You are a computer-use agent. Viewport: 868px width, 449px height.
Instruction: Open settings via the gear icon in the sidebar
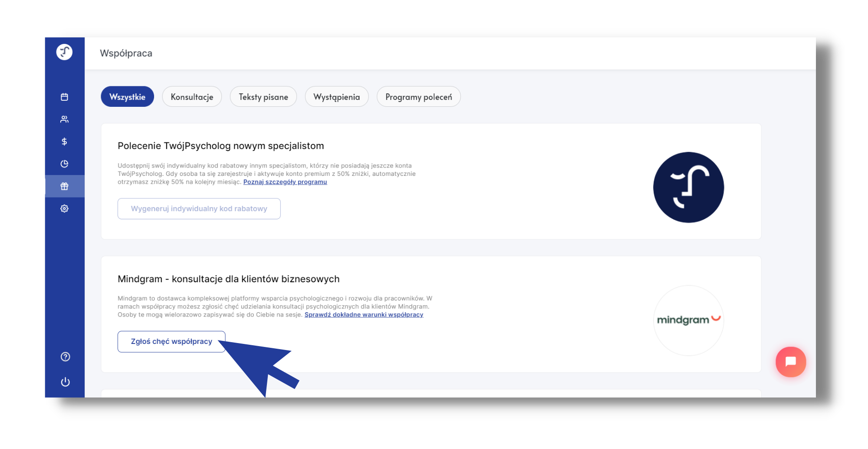(x=64, y=209)
